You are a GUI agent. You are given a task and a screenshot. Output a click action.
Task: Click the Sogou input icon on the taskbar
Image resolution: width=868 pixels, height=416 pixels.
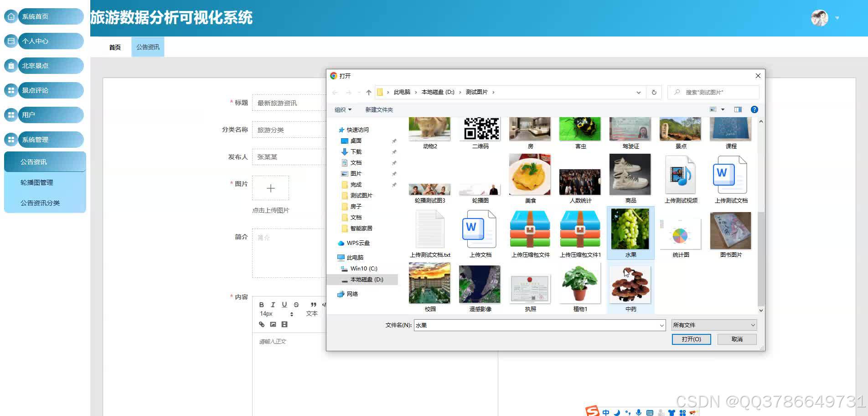pos(593,412)
